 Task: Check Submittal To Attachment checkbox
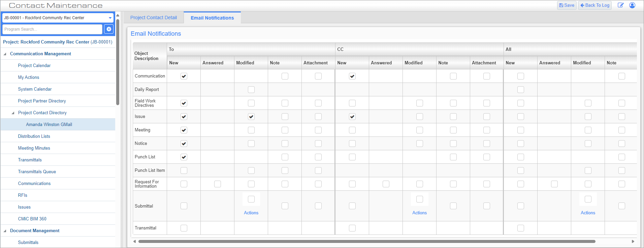click(x=318, y=206)
